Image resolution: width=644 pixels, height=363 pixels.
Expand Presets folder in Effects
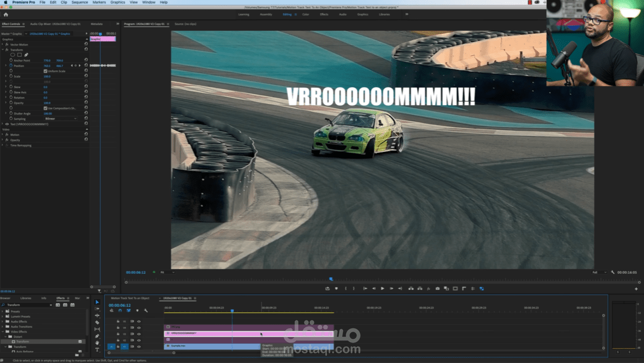tap(2, 311)
